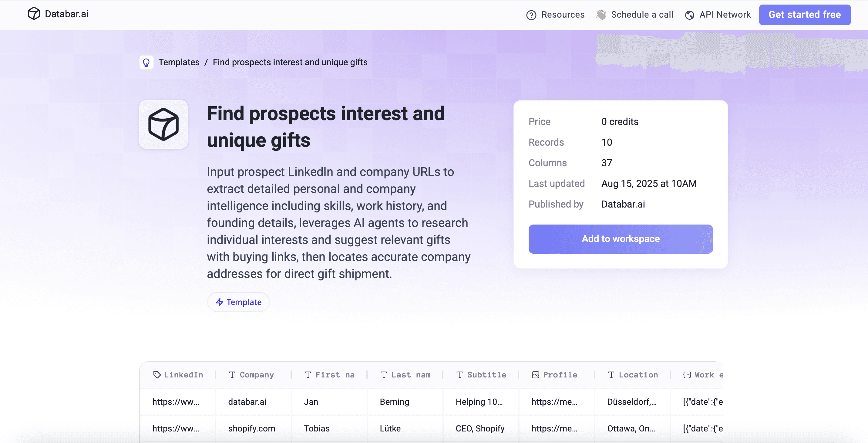Click the tag icon in LinkedIn column header
The width and height of the screenshot is (868, 443).
click(x=157, y=374)
